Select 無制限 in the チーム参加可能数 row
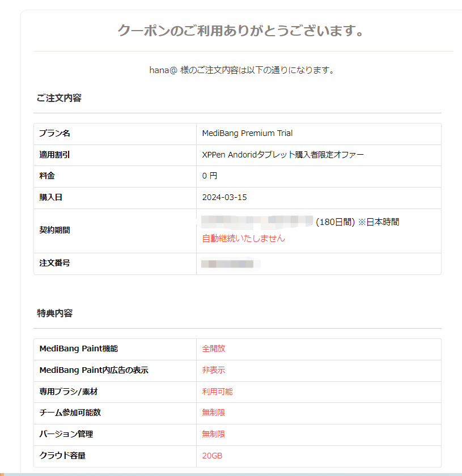The image size is (462, 476). (x=214, y=413)
